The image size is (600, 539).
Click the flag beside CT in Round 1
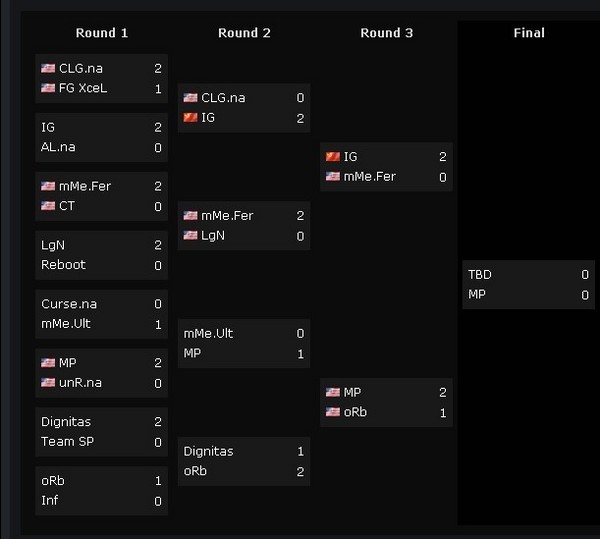point(48,206)
